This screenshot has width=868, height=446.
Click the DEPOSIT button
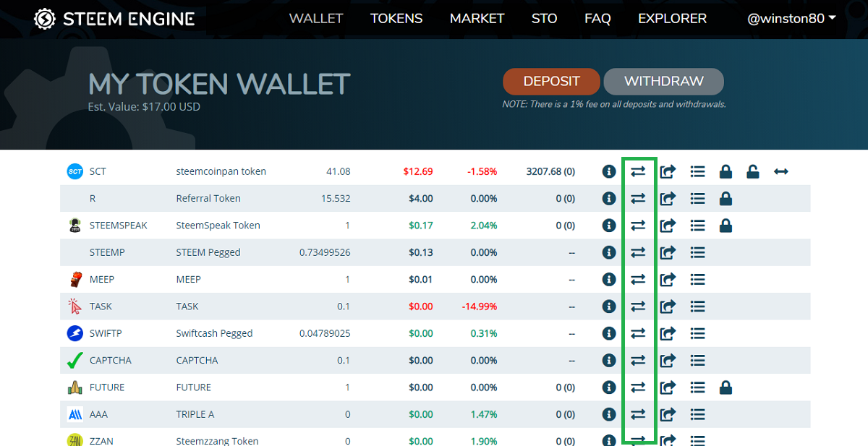pos(551,82)
